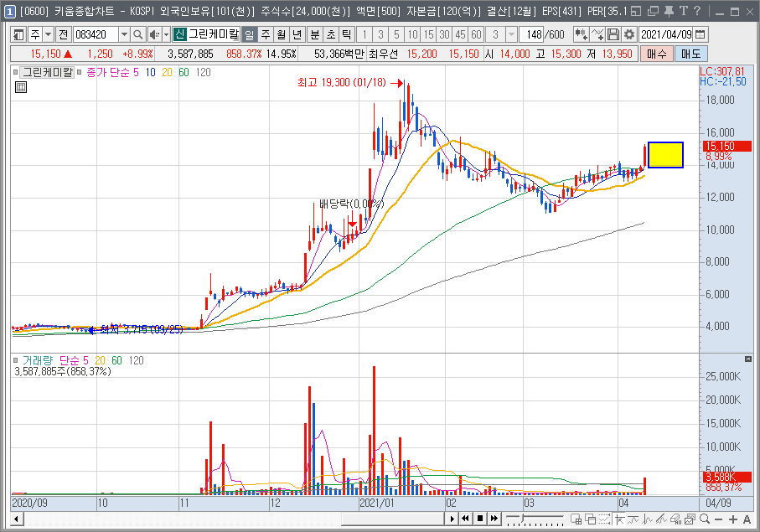This screenshot has height=532, width=760.
Task: Expand the stock code 083420 dropdown arrow
Action: [x=124, y=34]
